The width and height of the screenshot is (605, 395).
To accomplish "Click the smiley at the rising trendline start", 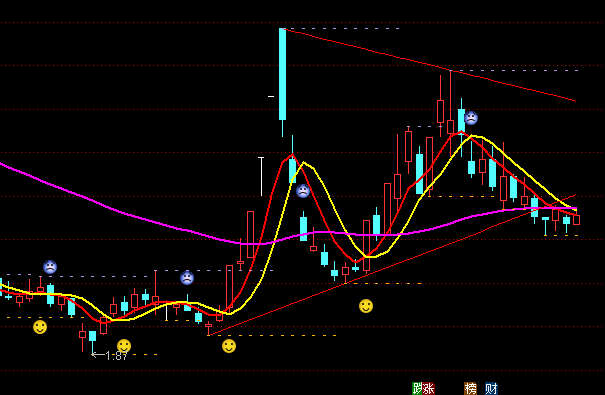I will pos(229,346).
